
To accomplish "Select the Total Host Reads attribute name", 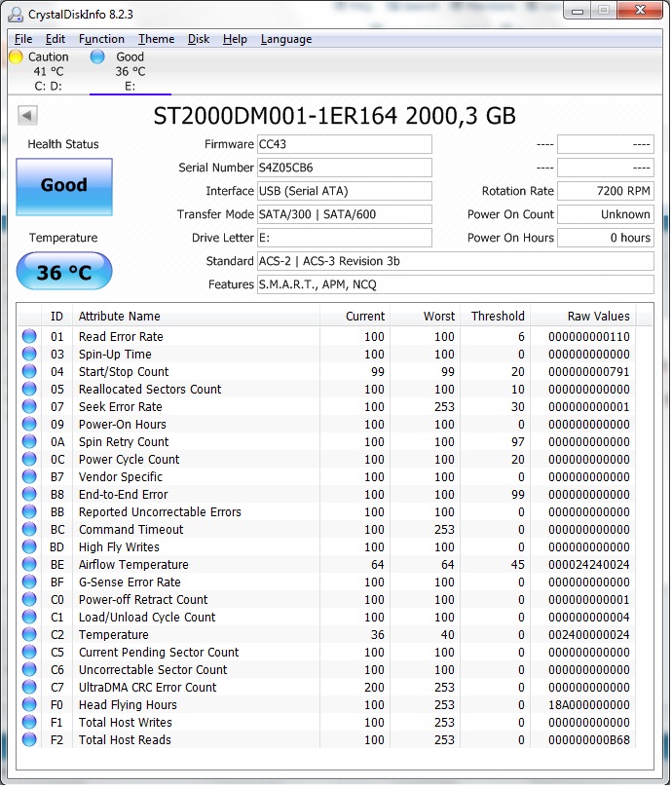I will point(125,740).
